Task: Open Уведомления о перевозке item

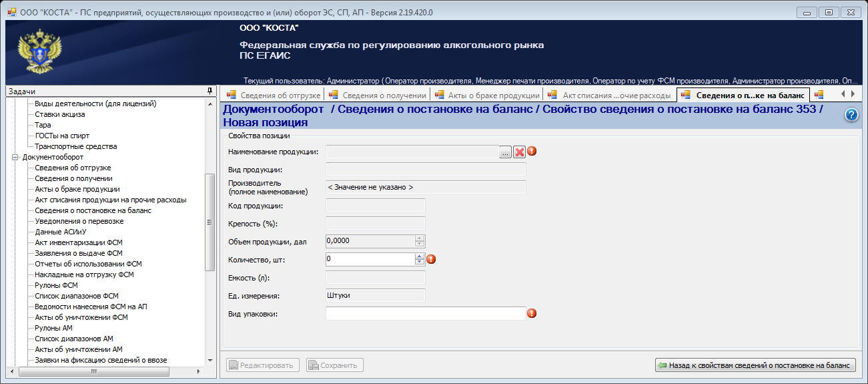Action: point(79,221)
